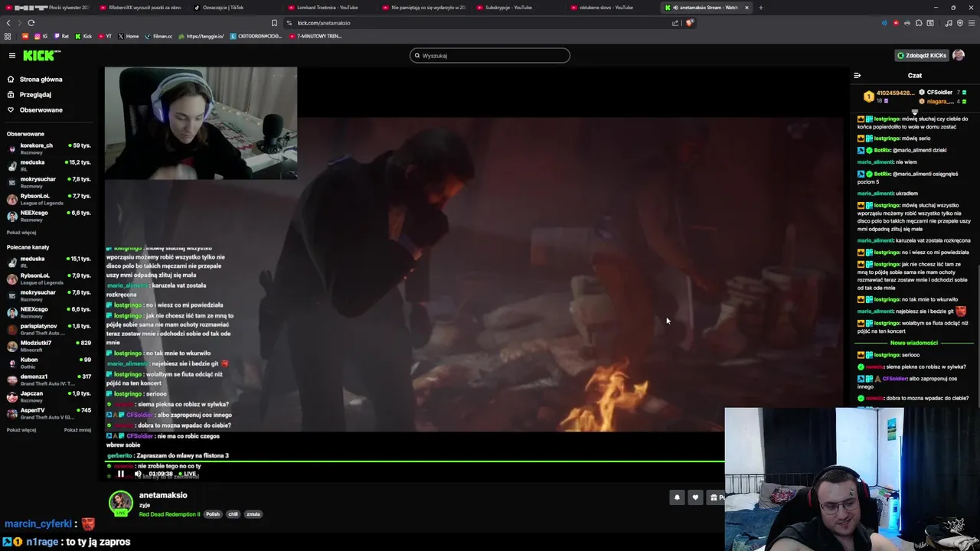Select the chill tag
Image resolution: width=980 pixels, height=551 pixels.
pos(234,514)
